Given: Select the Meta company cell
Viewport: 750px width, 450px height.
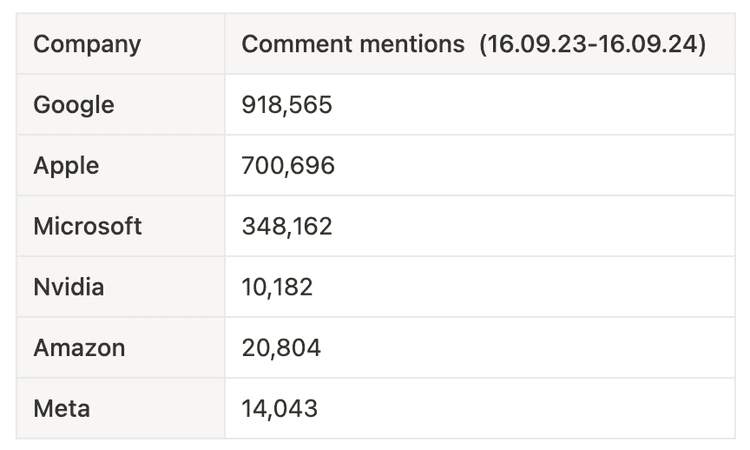Looking at the screenshot, I should [62, 408].
